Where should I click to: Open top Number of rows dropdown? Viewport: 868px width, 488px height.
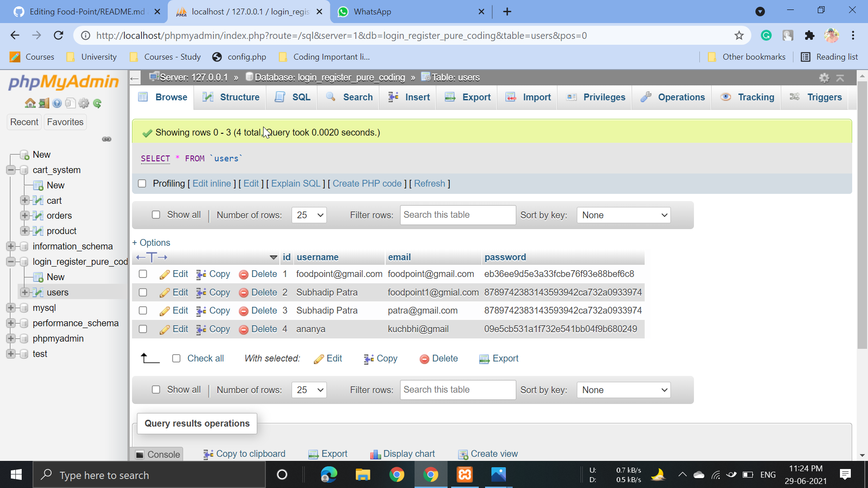[x=309, y=215]
